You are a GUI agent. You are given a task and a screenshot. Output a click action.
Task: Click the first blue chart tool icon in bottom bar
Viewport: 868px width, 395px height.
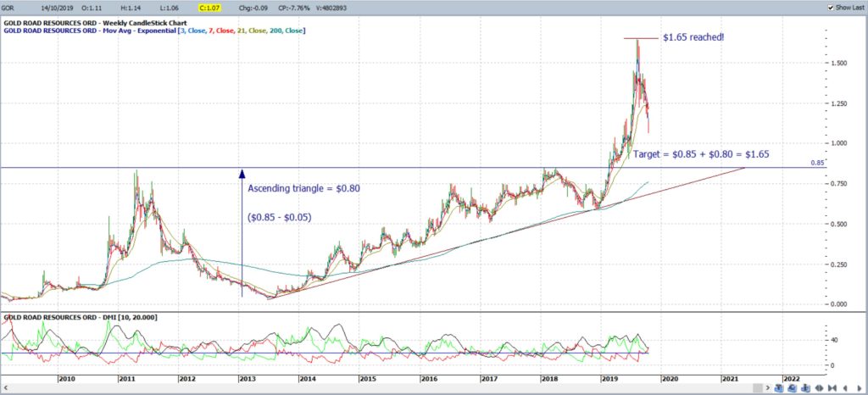(779, 388)
